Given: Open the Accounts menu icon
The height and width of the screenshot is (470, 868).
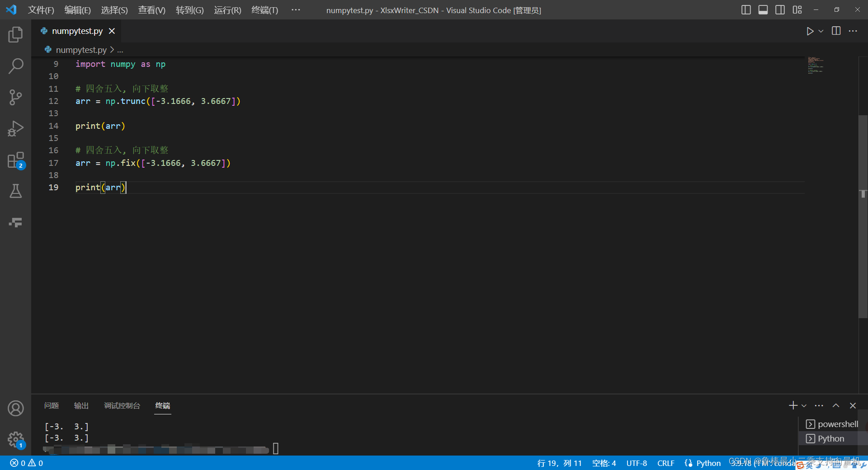Looking at the screenshot, I should pos(15,408).
